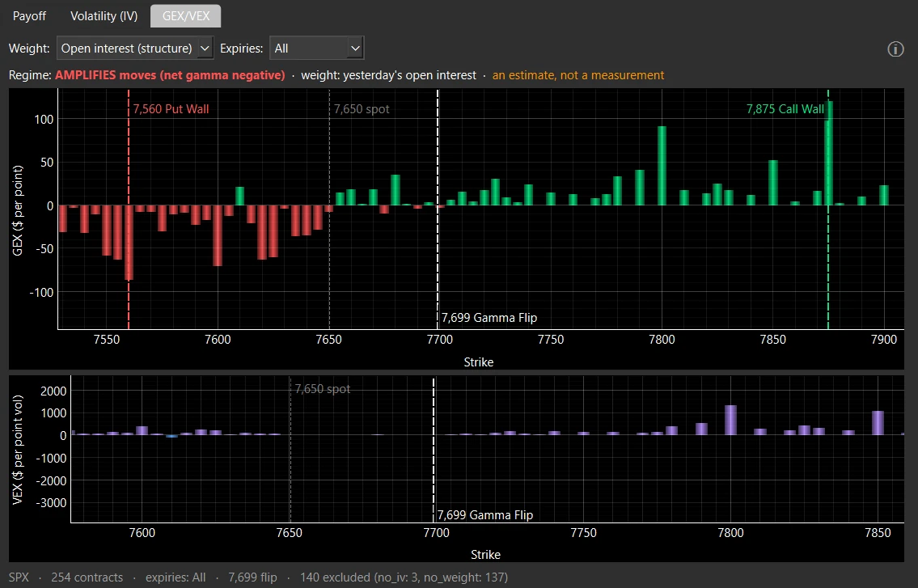
Task: Click the 7,699 Gamma Flip label in VEX chart
Action: 484,514
